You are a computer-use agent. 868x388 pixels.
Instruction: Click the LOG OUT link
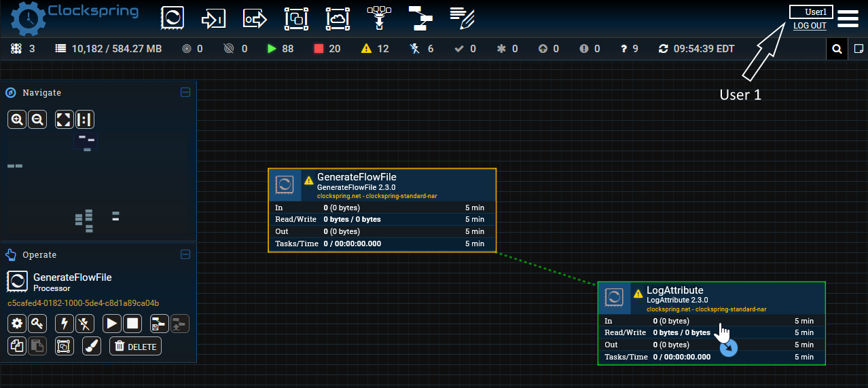(x=810, y=26)
